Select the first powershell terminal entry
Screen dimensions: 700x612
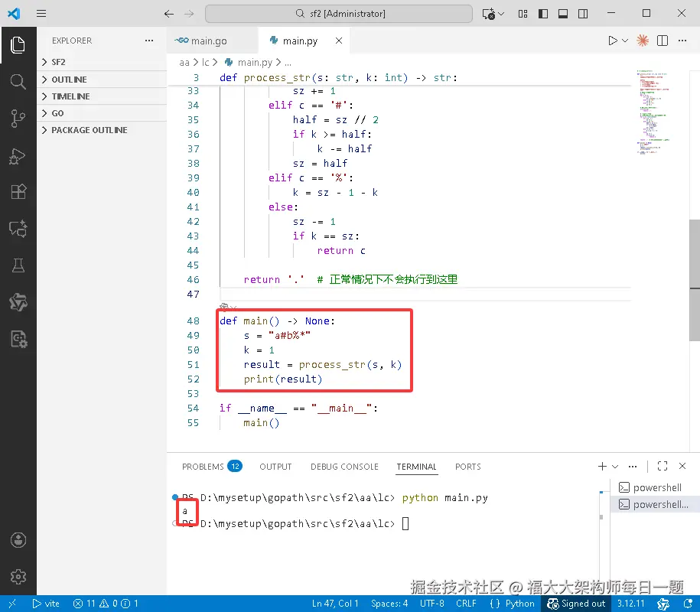pos(654,487)
